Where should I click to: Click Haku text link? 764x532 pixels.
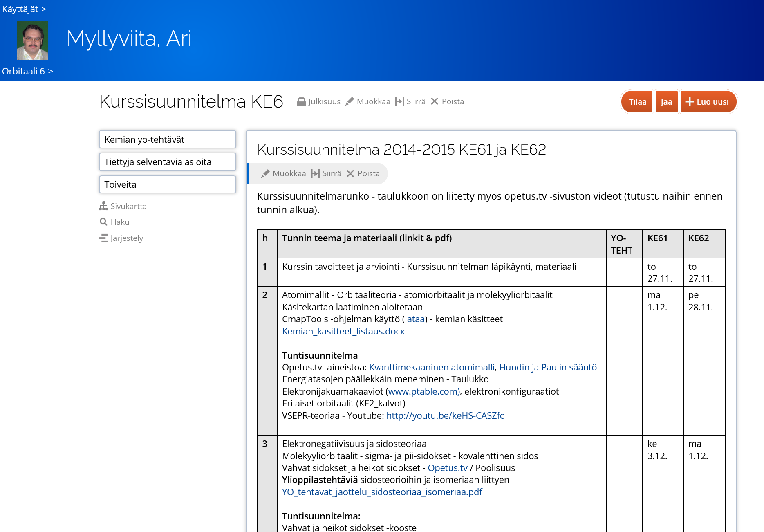click(x=120, y=222)
